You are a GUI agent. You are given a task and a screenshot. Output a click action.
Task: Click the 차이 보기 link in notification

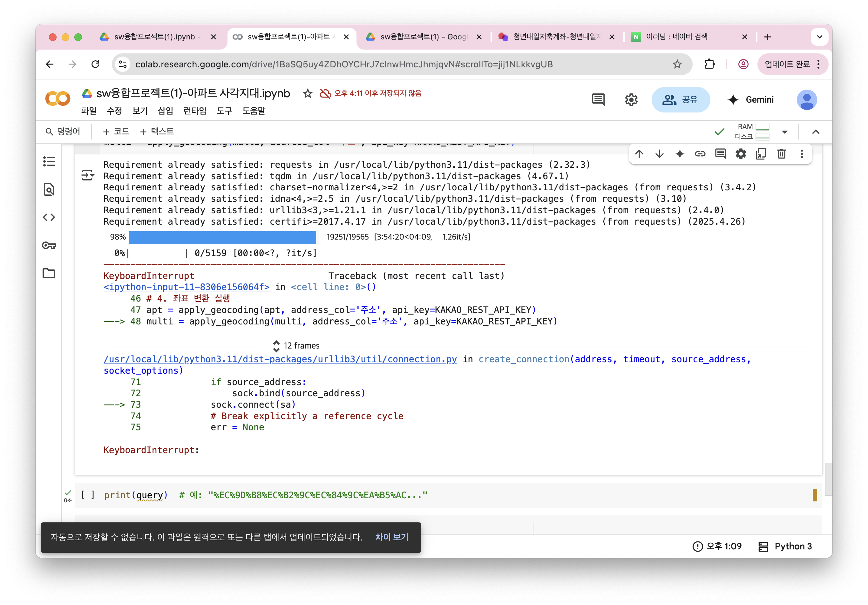click(x=391, y=537)
